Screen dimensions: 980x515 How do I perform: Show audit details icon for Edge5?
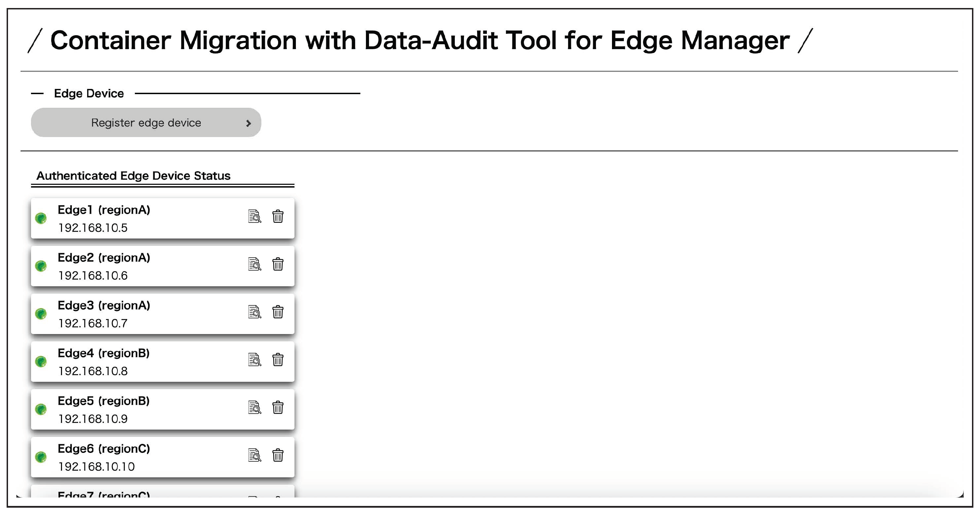[x=254, y=407]
